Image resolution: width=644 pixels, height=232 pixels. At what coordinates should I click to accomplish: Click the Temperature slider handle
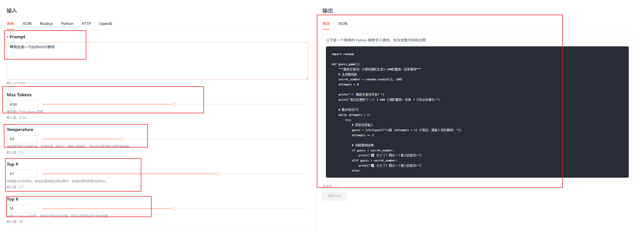click(x=122, y=139)
